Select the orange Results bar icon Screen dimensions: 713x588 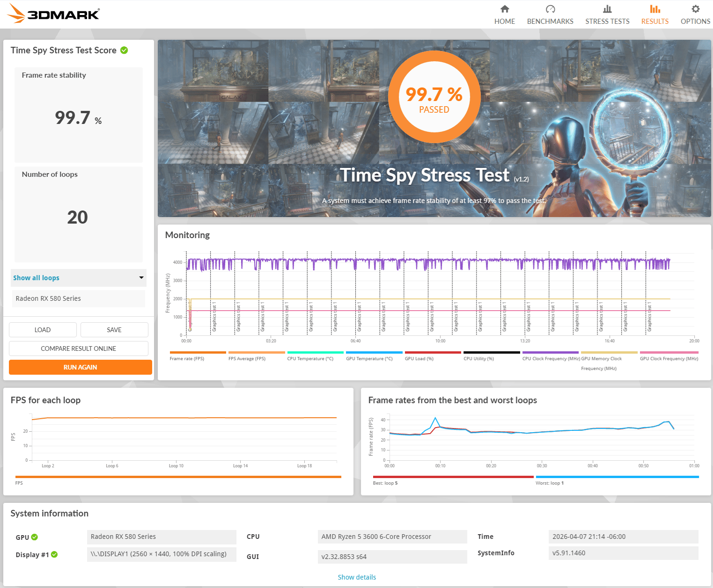click(655, 9)
